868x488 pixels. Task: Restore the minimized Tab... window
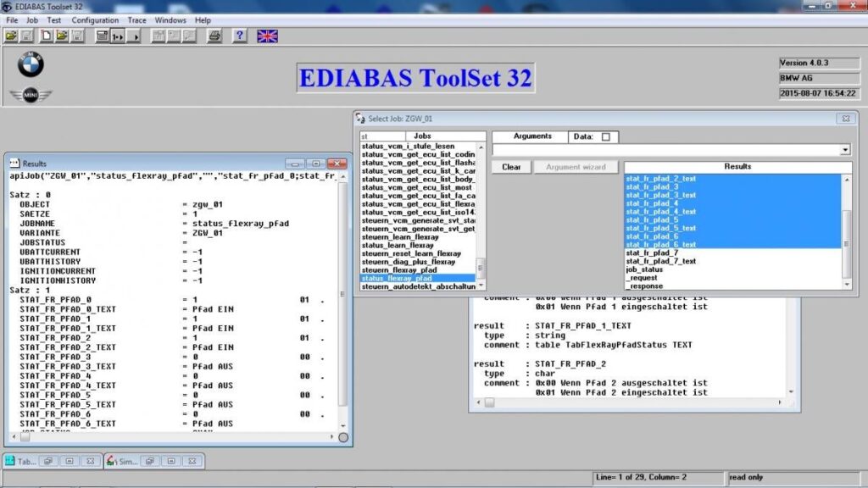click(x=48, y=461)
